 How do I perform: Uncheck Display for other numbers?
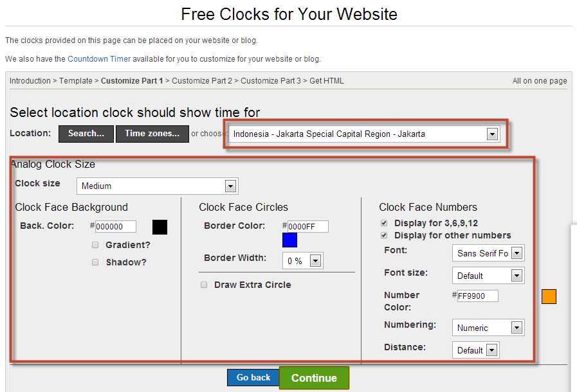click(384, 235)
